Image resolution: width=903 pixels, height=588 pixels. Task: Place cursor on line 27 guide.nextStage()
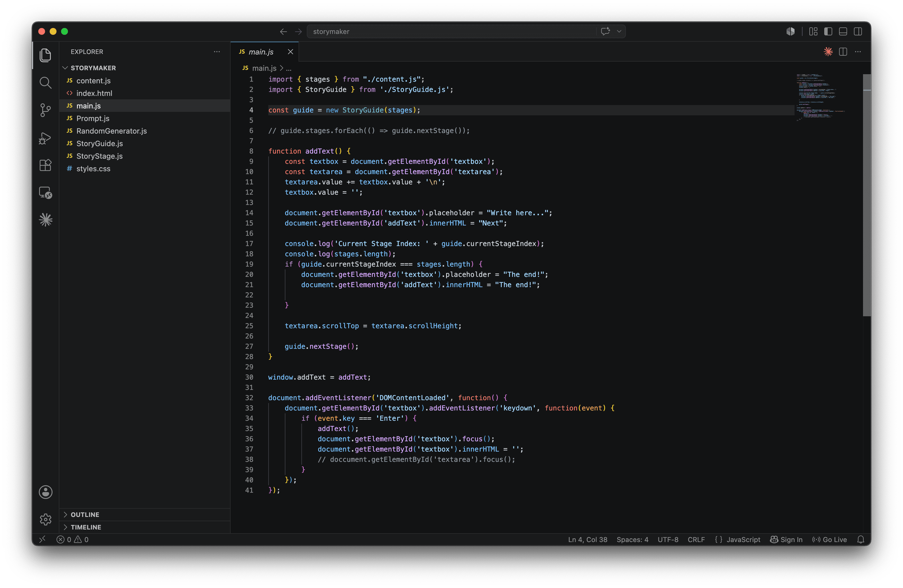[x=321, y=346]
